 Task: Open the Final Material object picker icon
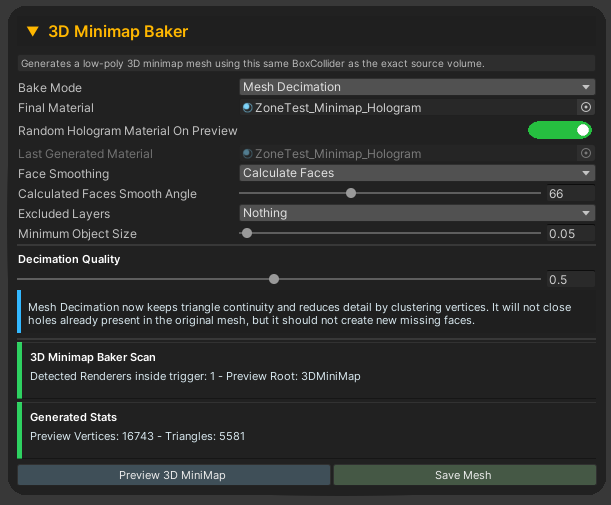(x=586, y=107)
